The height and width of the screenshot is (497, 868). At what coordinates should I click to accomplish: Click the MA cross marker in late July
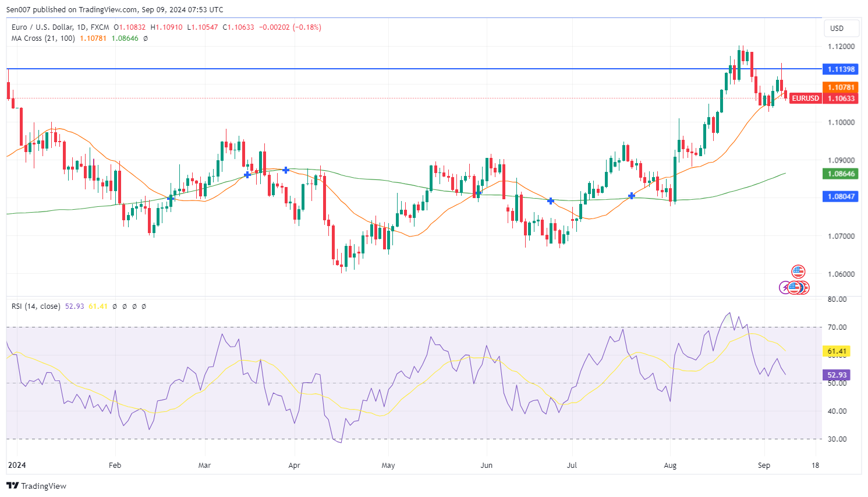(632, 196)
